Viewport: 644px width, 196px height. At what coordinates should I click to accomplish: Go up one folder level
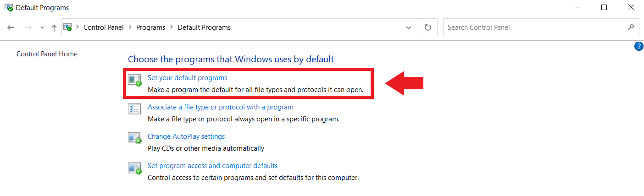click(54, 27)
